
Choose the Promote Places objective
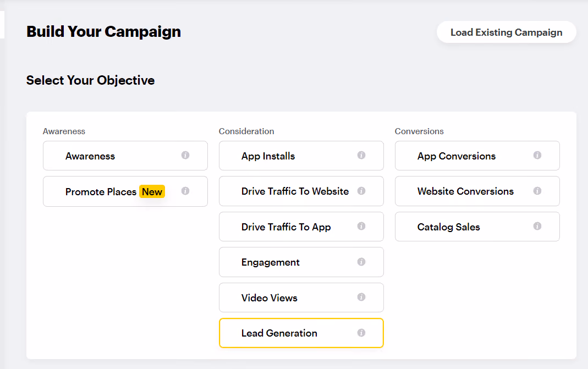[x=125, y=191]
